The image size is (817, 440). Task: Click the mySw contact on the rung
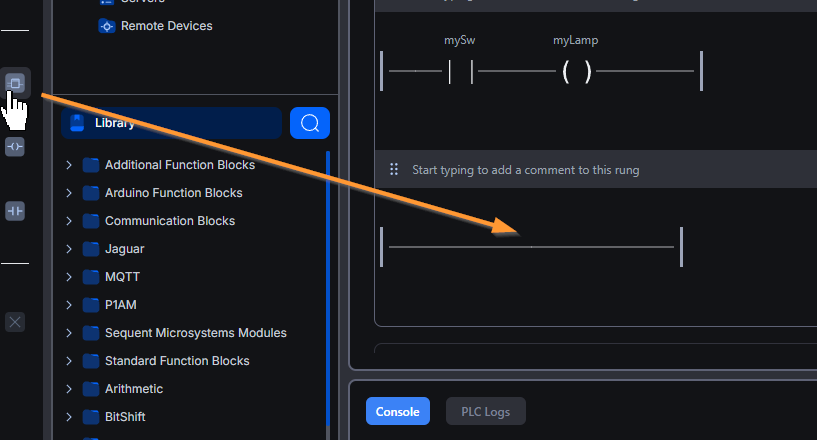[460, 71]
